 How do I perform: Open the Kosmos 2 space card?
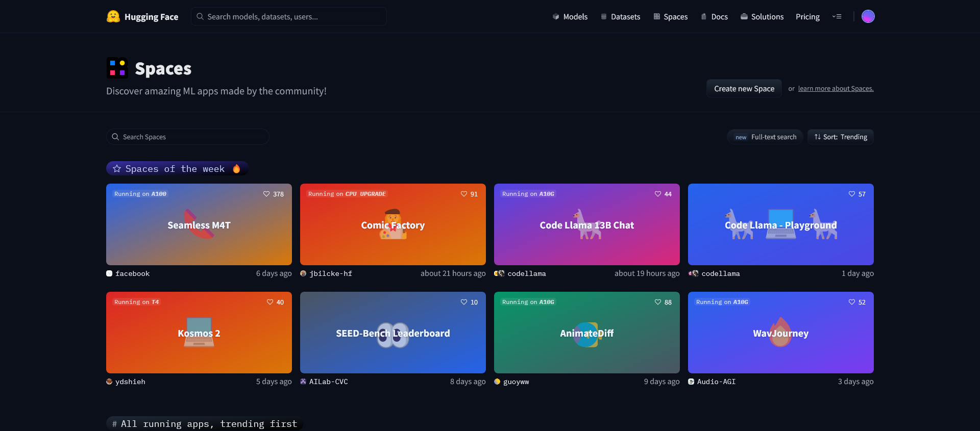[x=199, y=333]
